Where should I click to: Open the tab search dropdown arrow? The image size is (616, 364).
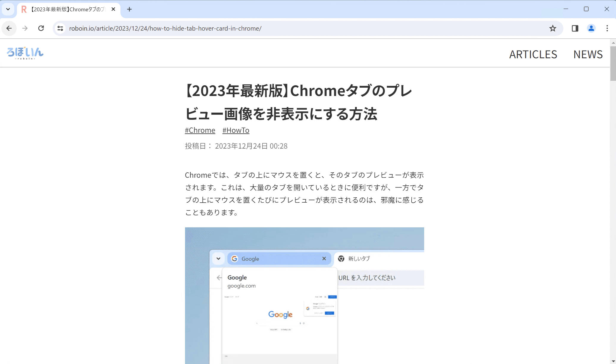[8, 9]
